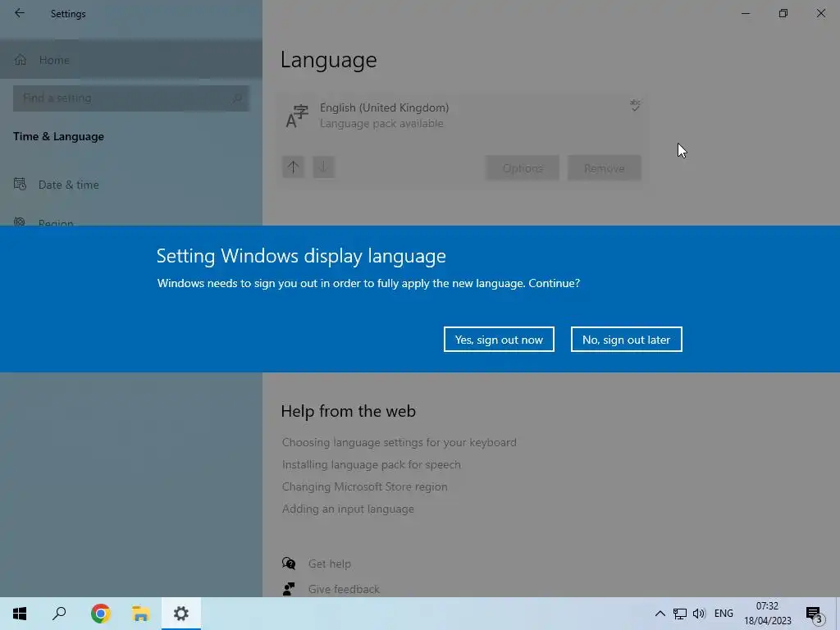Open language Options

tap(523, 168)
